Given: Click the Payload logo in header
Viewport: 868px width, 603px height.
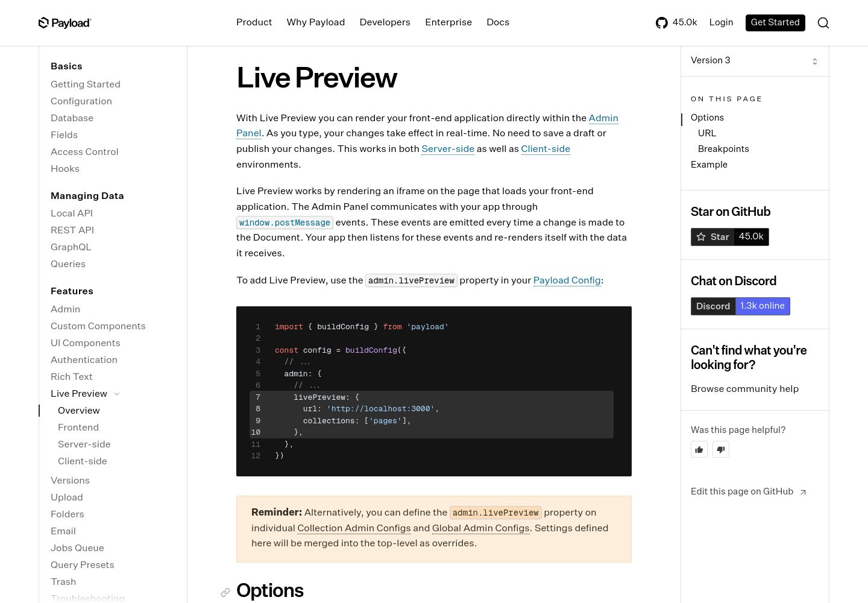Looking at the screenshot, I should [x=65, y=23].
